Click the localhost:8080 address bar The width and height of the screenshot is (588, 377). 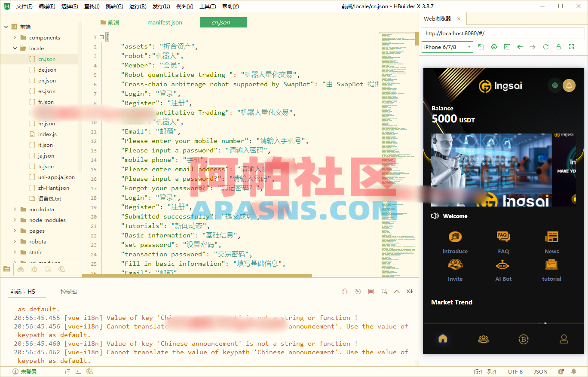tap(503, 33)
